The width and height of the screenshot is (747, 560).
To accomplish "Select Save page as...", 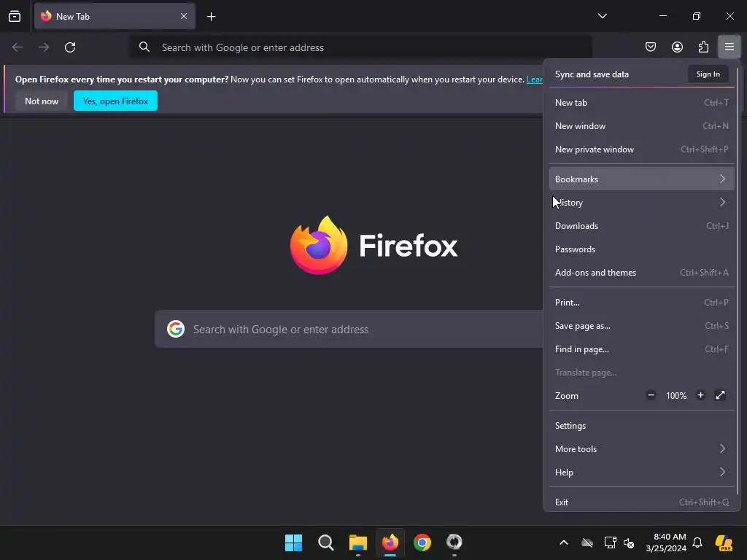I will (641, 326).
